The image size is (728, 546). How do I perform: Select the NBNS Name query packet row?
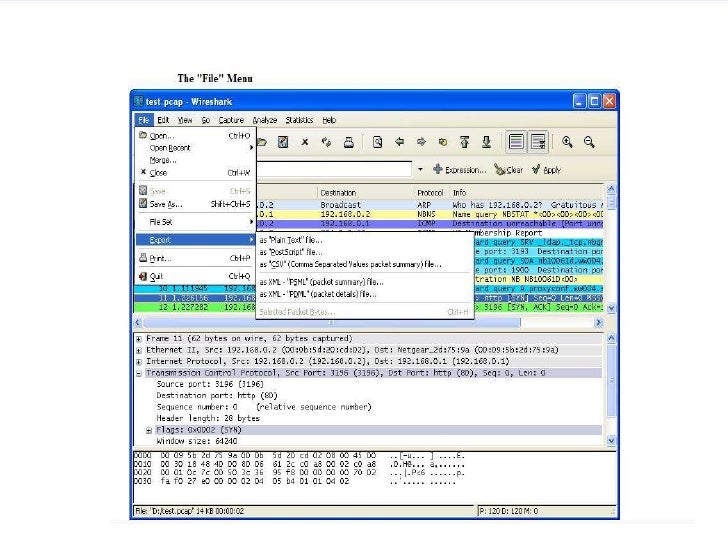(x=429, y=214)
